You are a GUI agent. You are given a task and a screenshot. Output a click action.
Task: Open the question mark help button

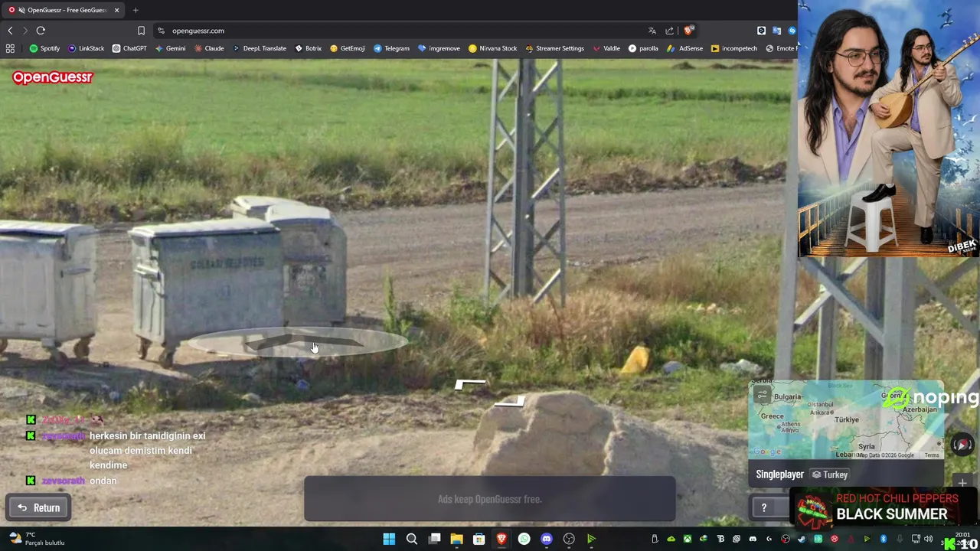763,507
